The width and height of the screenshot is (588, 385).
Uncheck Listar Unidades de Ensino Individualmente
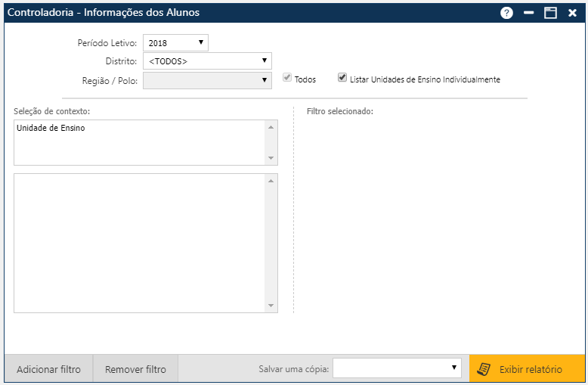coord(342,78)
